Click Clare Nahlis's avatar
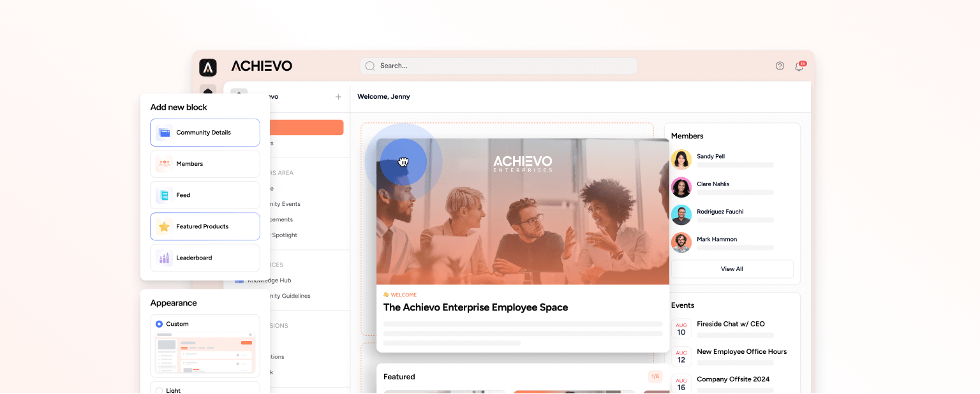This screenshot has height=394, width=980. [x=681, y=187]
